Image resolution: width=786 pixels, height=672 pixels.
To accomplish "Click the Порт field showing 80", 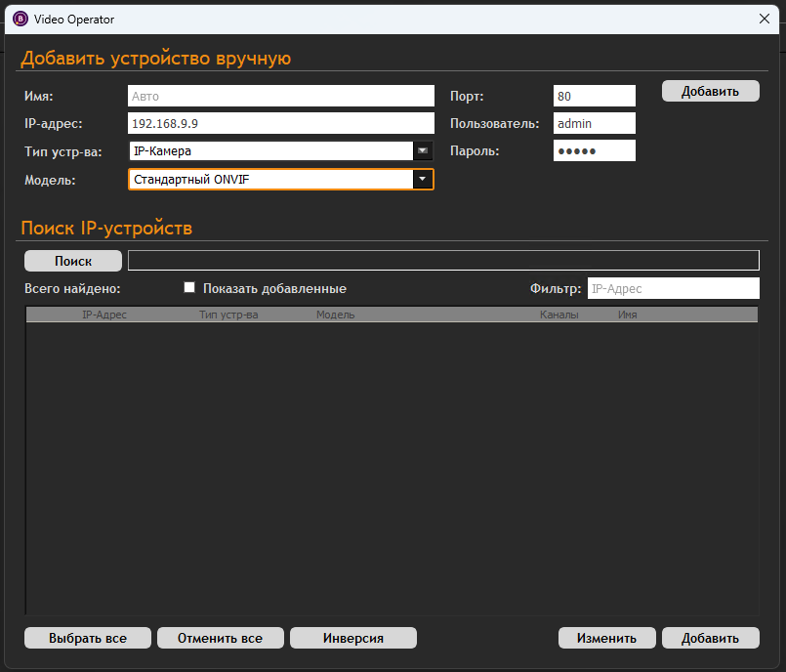I will coord(594,96).
